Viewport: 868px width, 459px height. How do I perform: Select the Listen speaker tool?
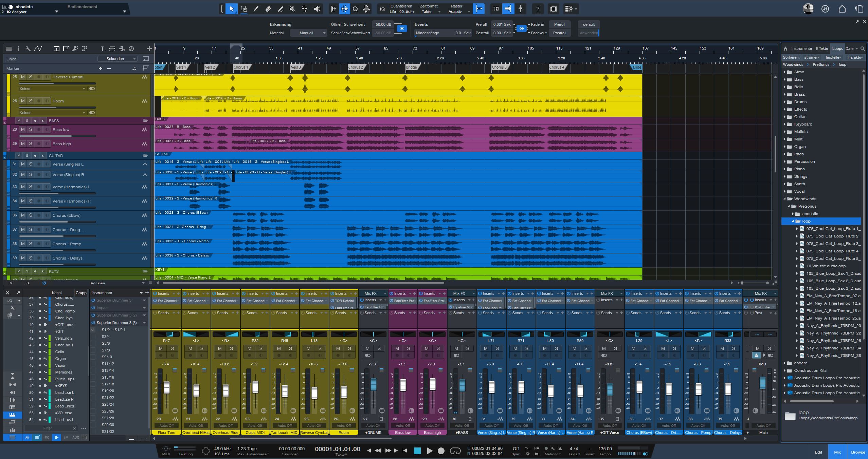coord(317,9)
